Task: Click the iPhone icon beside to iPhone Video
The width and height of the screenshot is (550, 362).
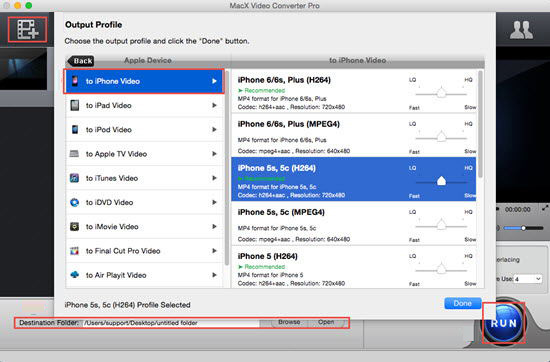Action: 75,81
